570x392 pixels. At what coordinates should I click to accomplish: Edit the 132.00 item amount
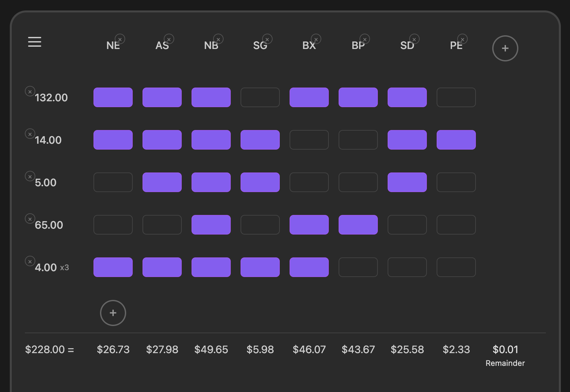pos(51,98)
